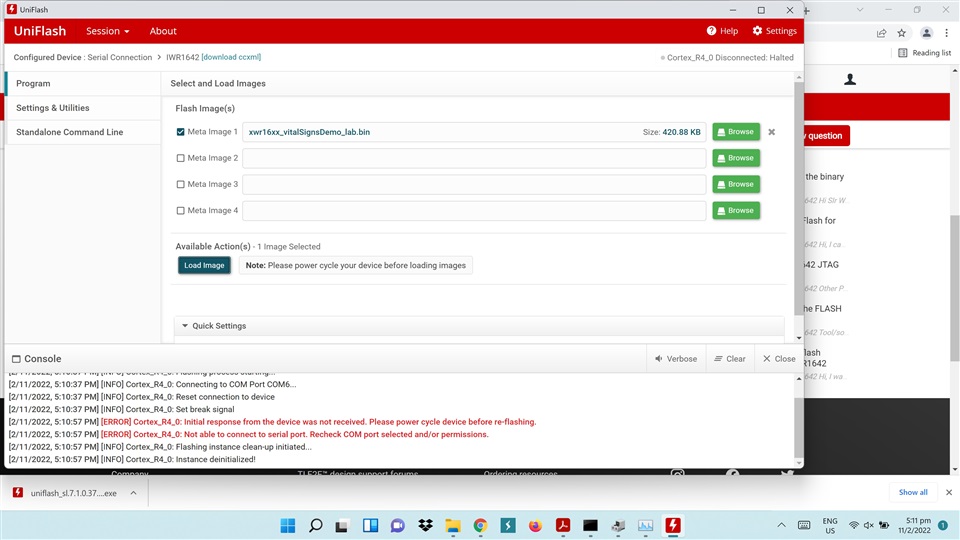Click the empty Meta Image 2 field

click(x=474, y=158)
